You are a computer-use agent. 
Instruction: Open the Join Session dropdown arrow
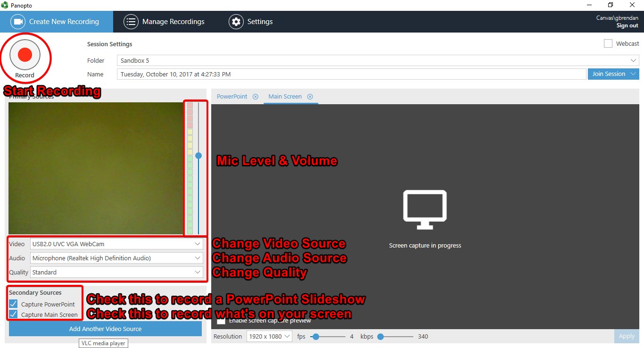[x=634, y=74]
